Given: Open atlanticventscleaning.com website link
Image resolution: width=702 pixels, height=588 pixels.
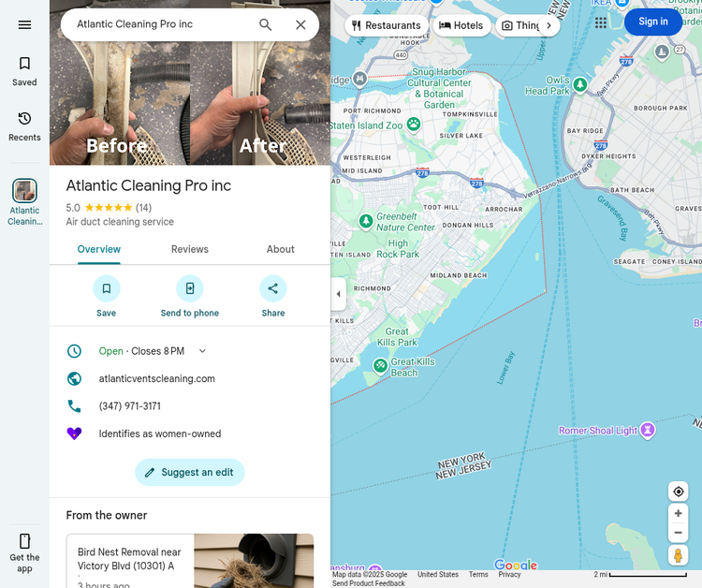Looking at the screenshot, I should point(156,379).
